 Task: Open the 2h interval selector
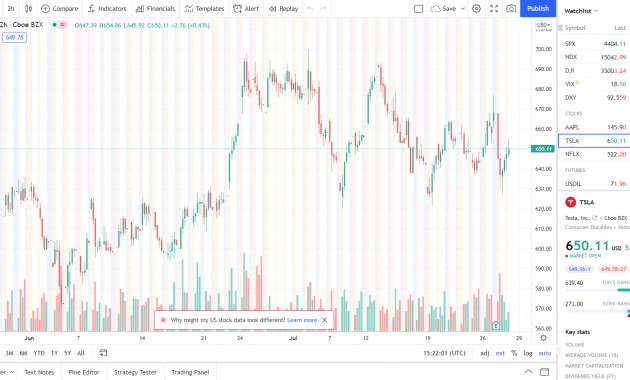point(11,8)
